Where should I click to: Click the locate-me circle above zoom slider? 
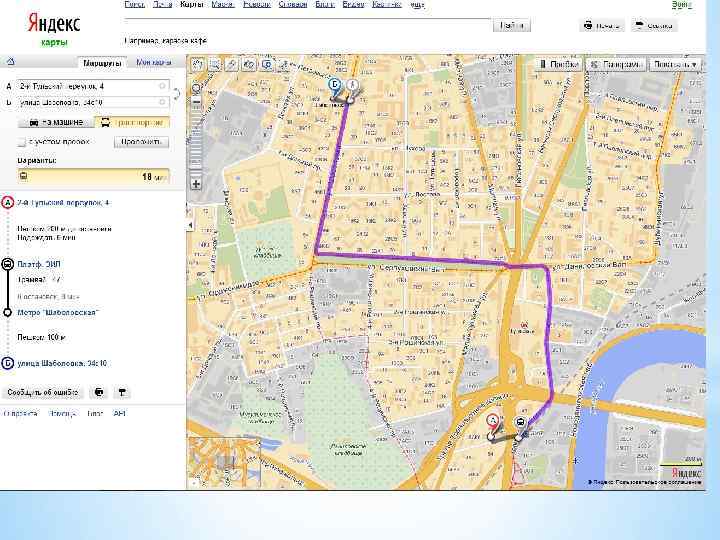[196, 88]
